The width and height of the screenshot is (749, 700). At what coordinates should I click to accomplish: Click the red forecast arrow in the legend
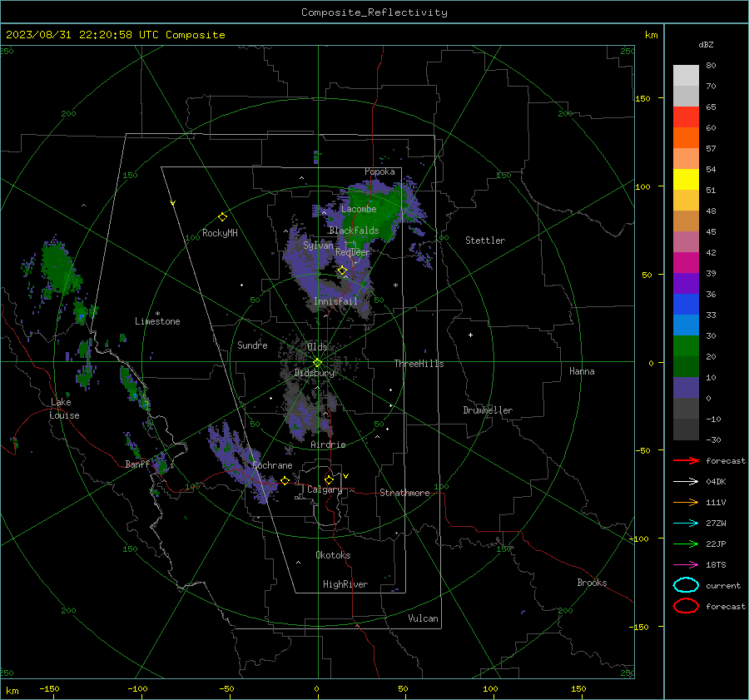click(686, 460)
